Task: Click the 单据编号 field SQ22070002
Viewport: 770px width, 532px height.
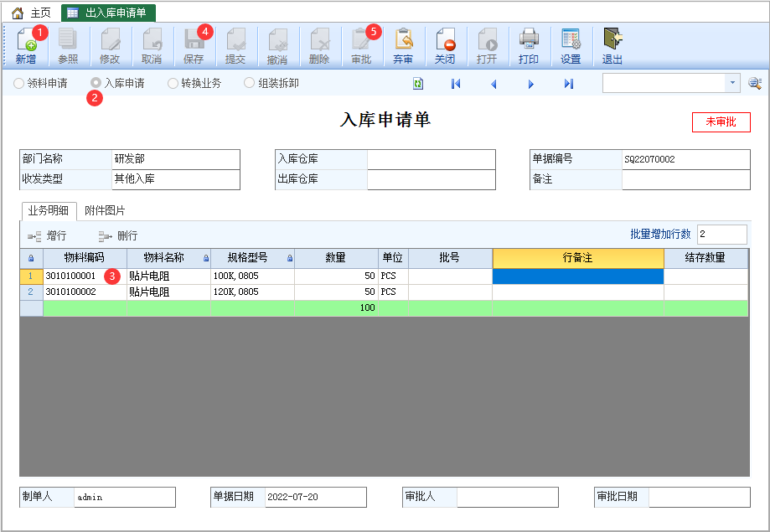Action: pyautogui.click(x=685, y=160)
